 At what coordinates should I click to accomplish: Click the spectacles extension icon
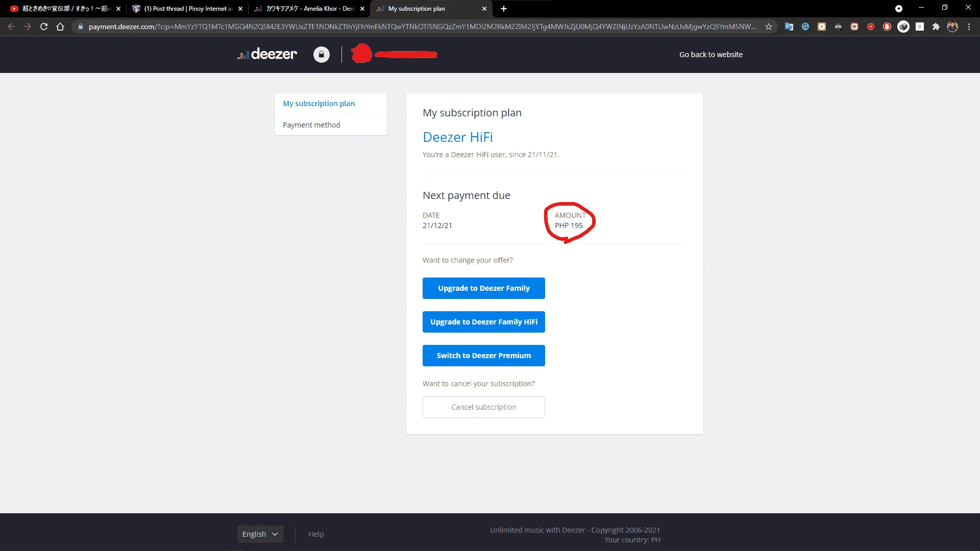coord(838,27)
